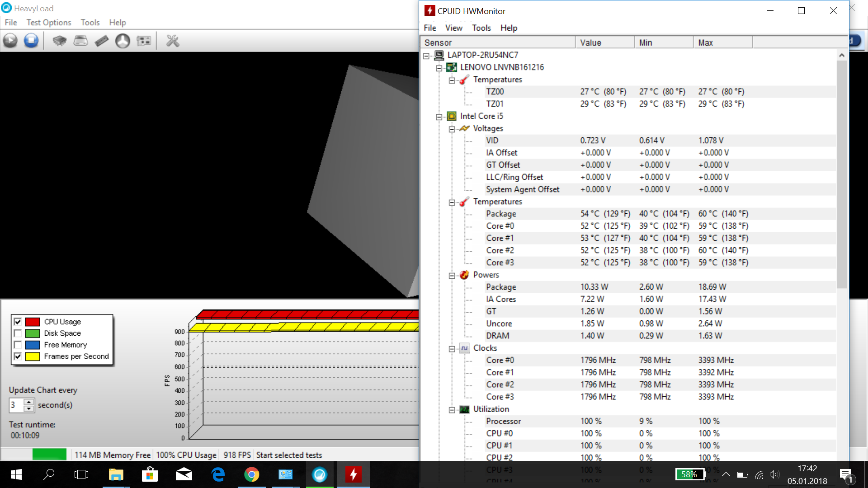The width and height of the screenshot is (868, 488).
Task: Toggle the GPU stress graphics card icon
Action: (x=144, y=41)
